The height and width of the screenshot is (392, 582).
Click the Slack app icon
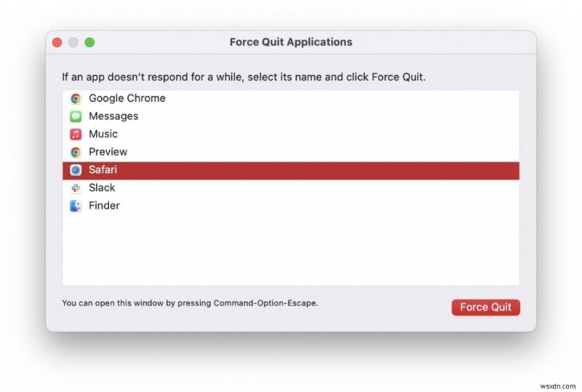coord(76,188)
